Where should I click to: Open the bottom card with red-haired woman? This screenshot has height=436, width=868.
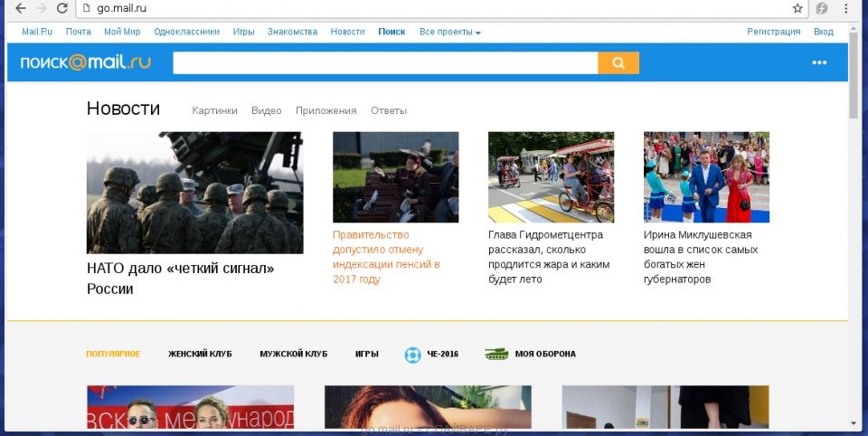(428, 407)
